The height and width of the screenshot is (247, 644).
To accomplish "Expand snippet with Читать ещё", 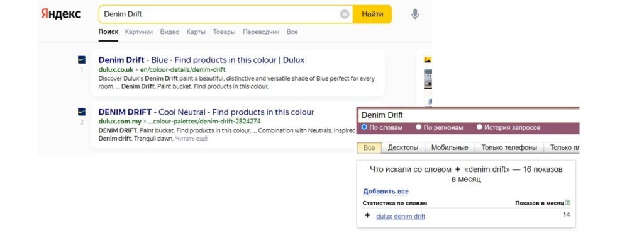I will coord(191,139).
